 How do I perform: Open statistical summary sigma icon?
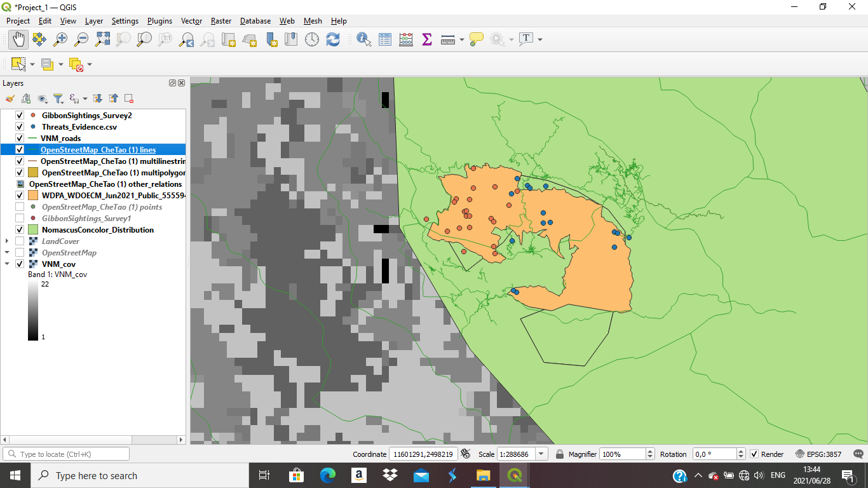[x=427, y=39]
